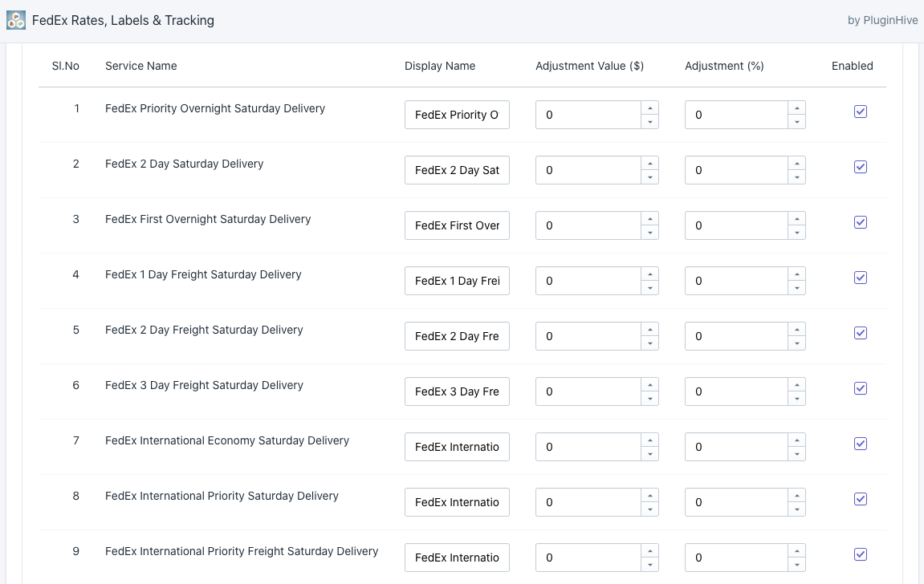Image resolution: width=924 pixels, height=584 pixels.
Task: Click 'FedEx Rates, Labels & Tracking' title
Action: 123,20
